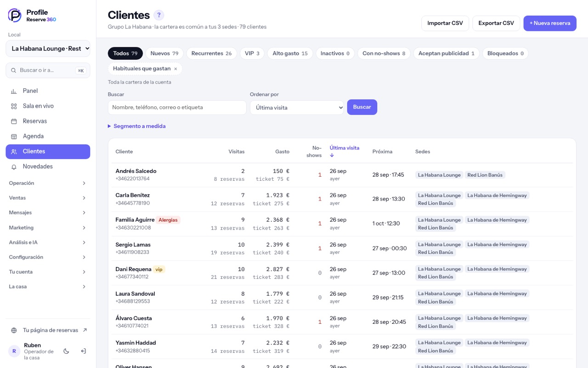Click the Ruben user avatar

pyautogui.click(x=14, y=351)
